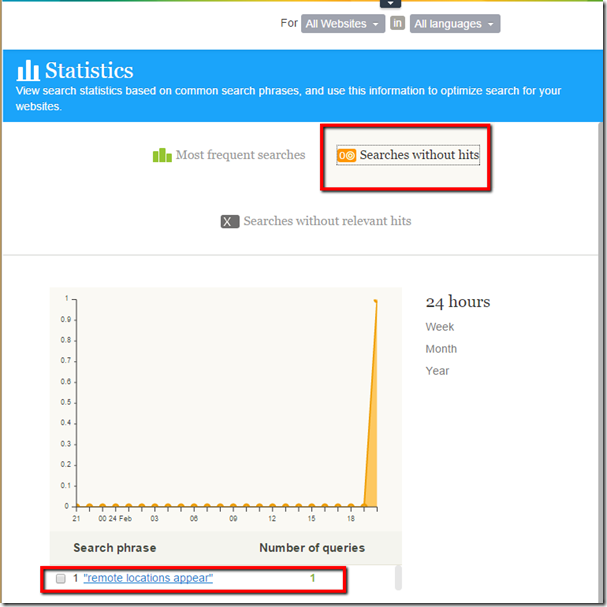This screenshot has width=607, height=607.
Task: Click the gray "in" badge between dropdowns
Action: click(397, 24)
